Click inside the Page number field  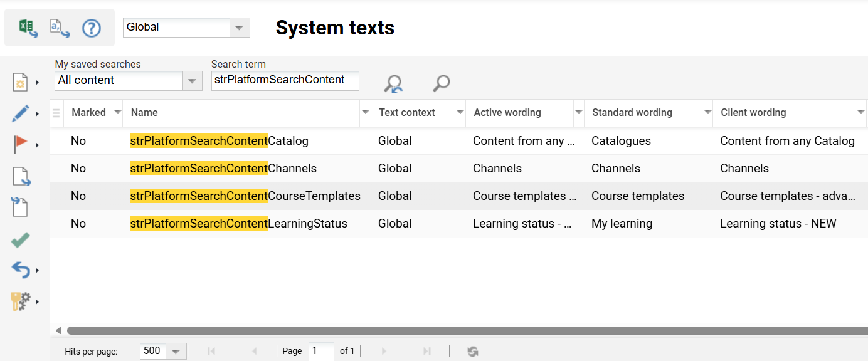[x=320, y=351]
